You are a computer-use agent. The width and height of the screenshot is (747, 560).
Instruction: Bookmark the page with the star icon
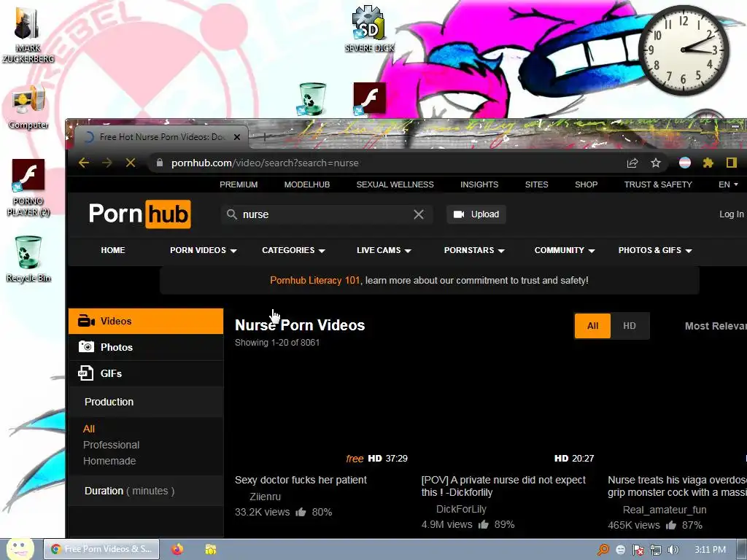click(x=656, y=163)
